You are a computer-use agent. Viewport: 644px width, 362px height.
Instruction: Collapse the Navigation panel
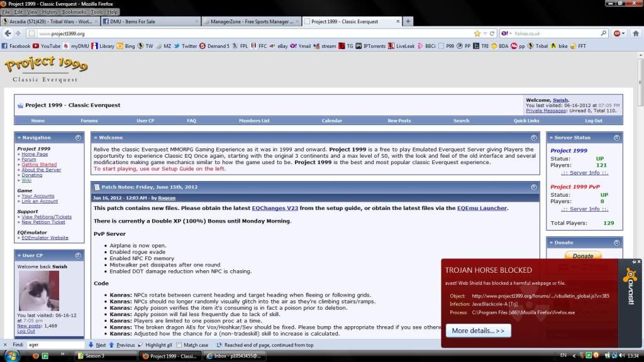point(78,138)
